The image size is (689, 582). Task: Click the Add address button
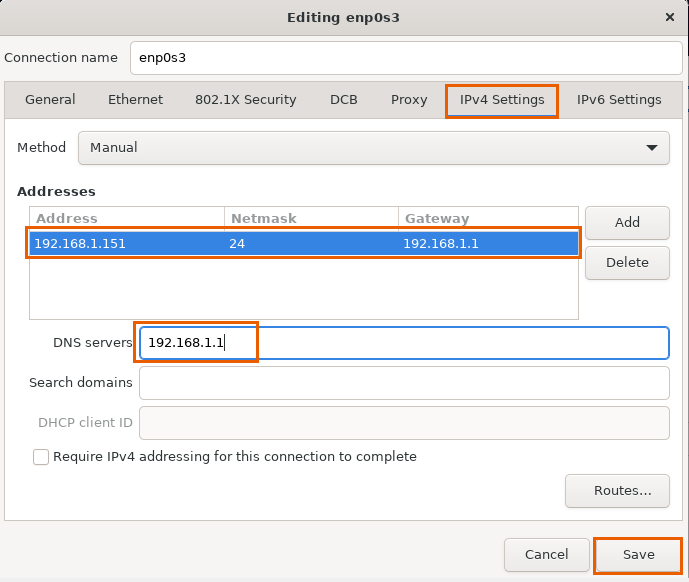pyautogui.click(x=627, y=222)
